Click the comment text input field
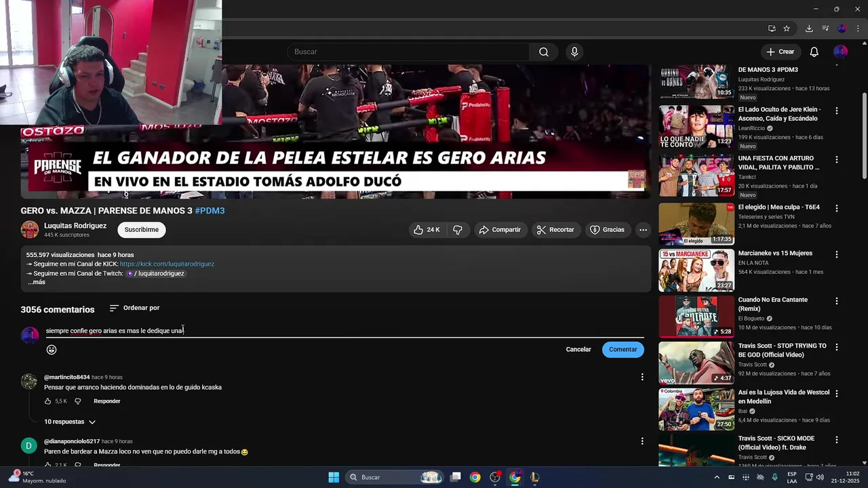 [344, 331]
